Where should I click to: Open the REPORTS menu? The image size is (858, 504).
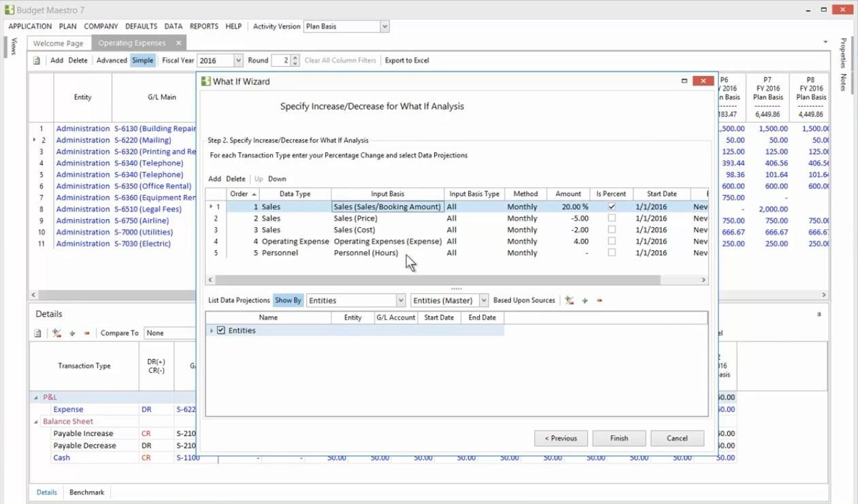pyautogui.click(x=204, y=27)
